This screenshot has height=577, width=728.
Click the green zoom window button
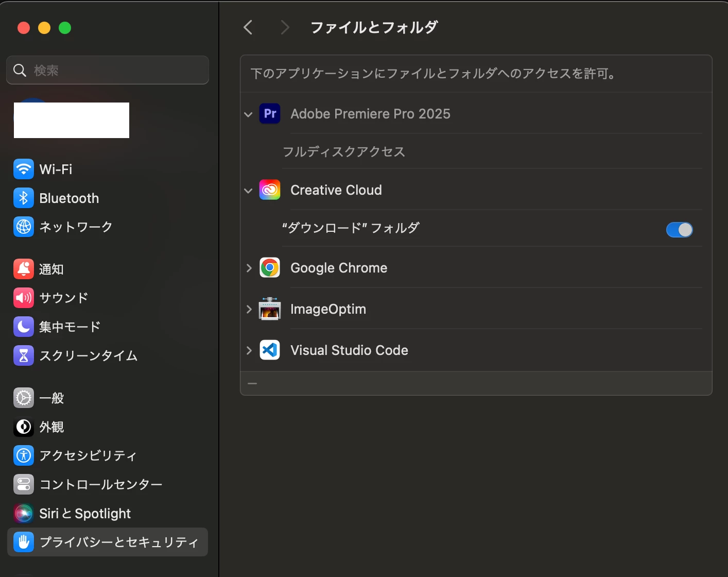pos(65,28)
